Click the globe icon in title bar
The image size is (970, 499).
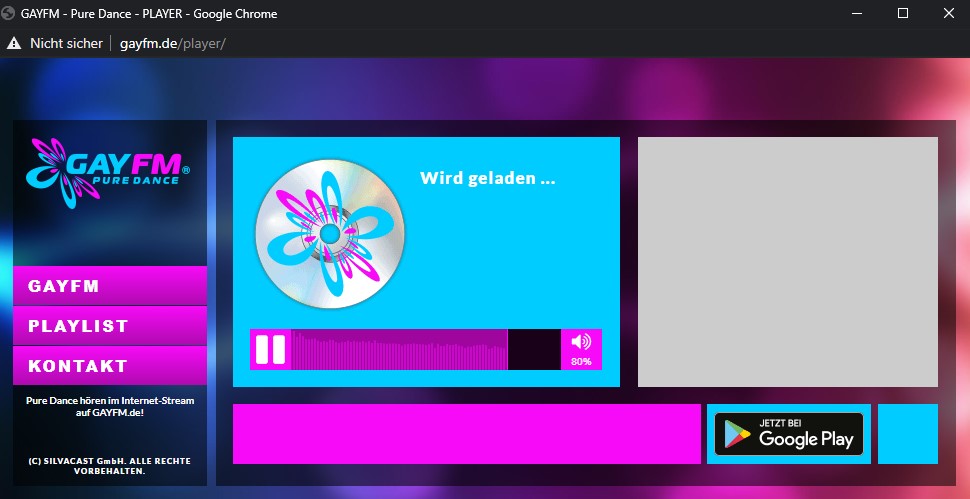(10, 14)
